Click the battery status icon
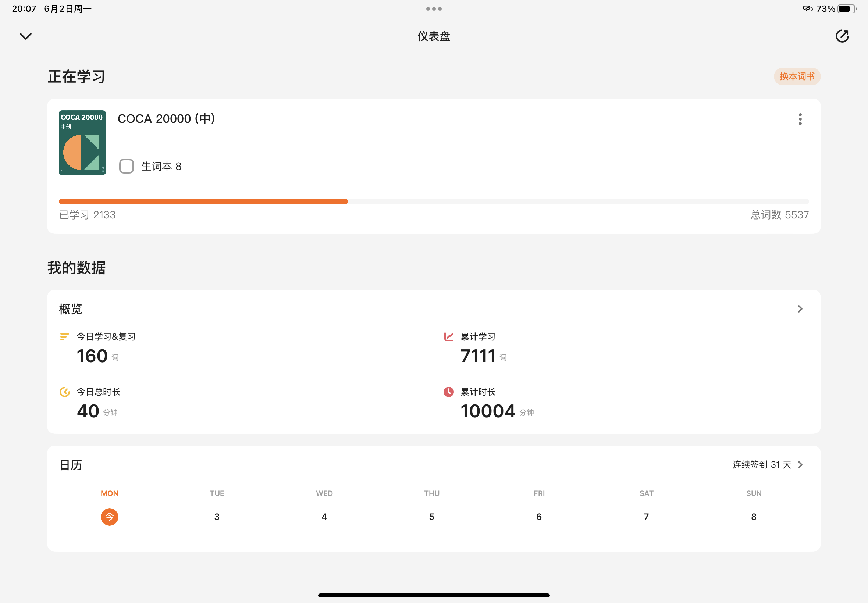 [846, 9]
